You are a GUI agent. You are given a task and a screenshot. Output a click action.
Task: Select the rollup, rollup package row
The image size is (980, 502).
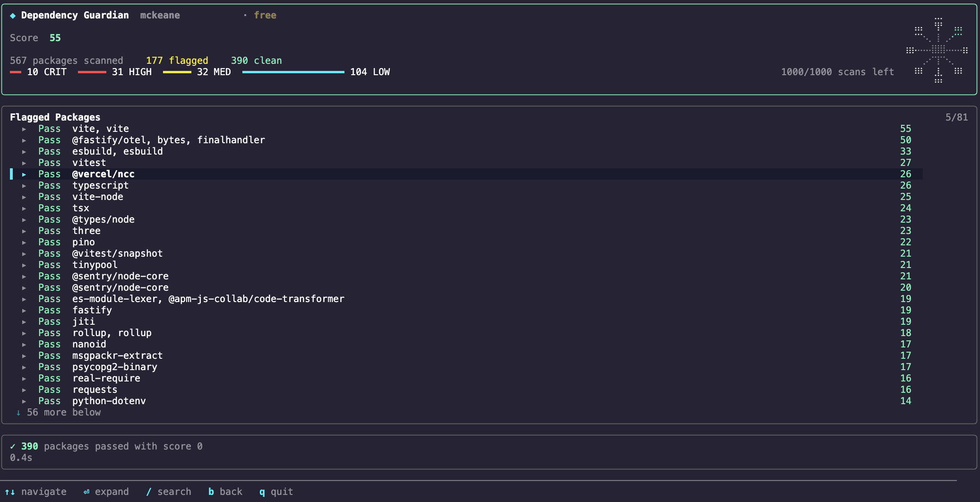coord(466,333)
